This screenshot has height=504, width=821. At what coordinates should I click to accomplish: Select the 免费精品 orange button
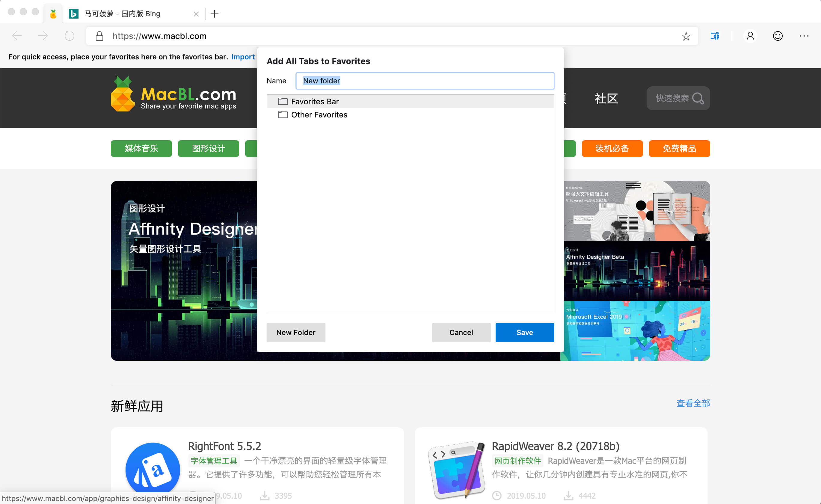click(679, 149)
